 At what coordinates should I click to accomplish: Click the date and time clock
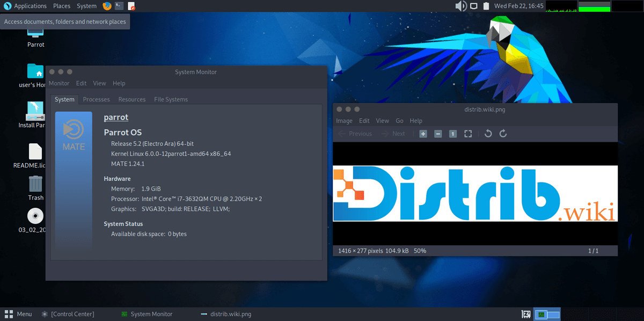click(519, 6)
